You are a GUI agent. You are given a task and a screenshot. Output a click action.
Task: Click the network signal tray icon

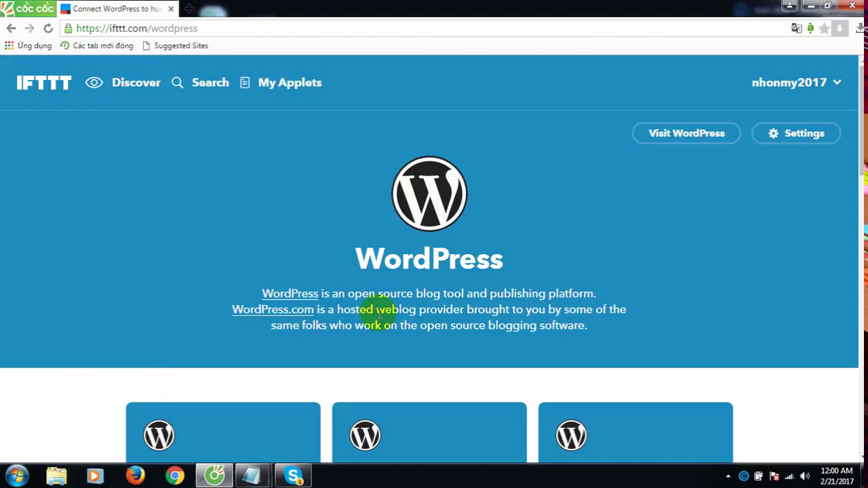(789, 476)
